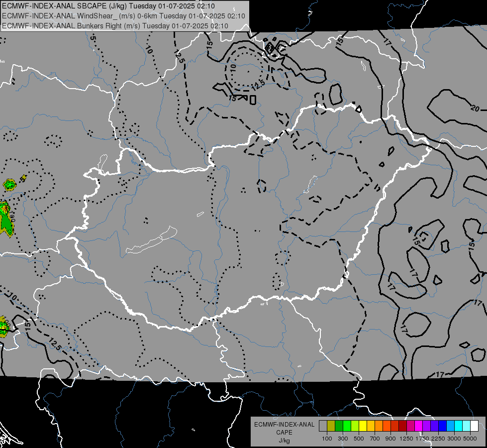Click the 300 value under the legend
This screenshot has height=448, width=487.
[x=343, y=439]
